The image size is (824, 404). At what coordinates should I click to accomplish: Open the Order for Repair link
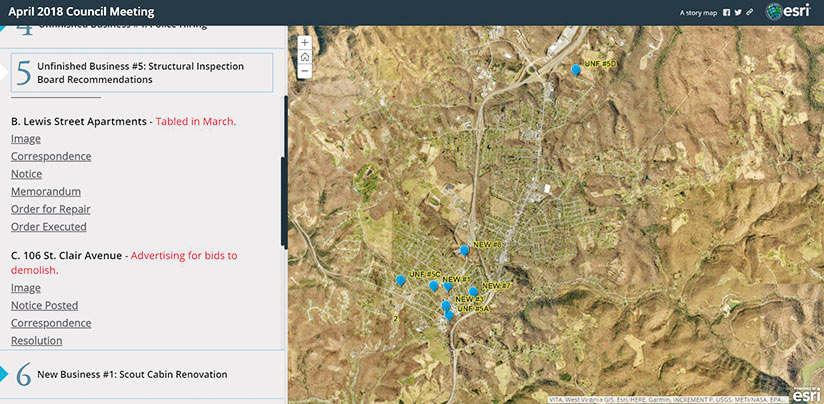click(x=50, y=209)
